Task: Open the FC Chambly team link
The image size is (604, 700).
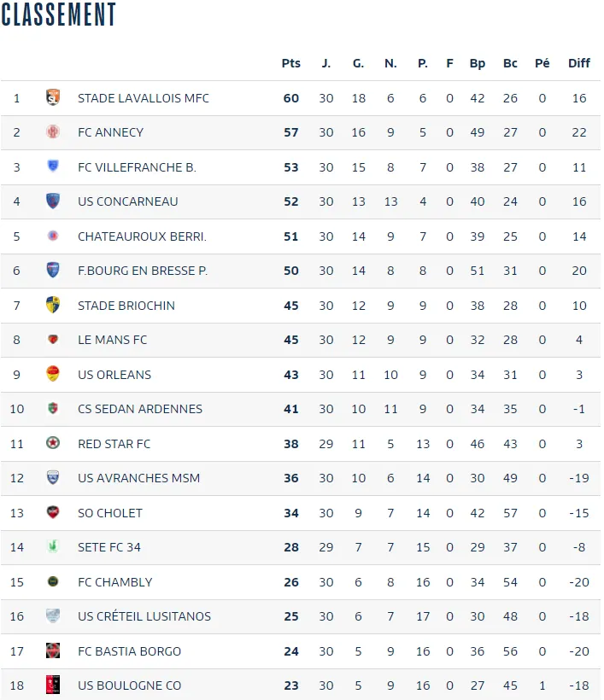Action: [114, 582]
